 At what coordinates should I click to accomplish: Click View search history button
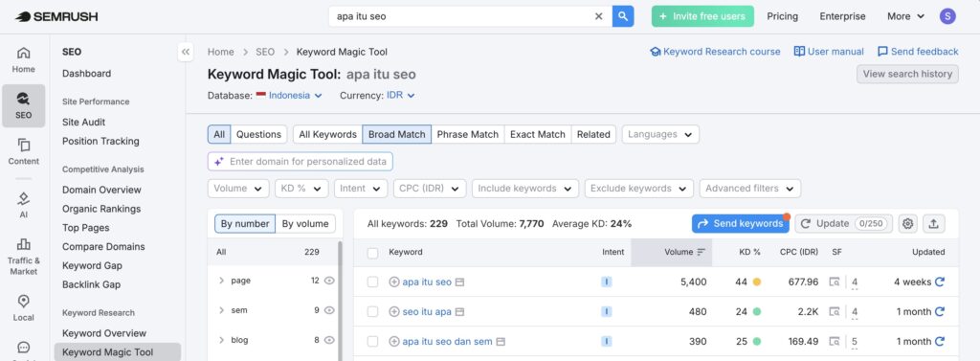coord(907,74)
